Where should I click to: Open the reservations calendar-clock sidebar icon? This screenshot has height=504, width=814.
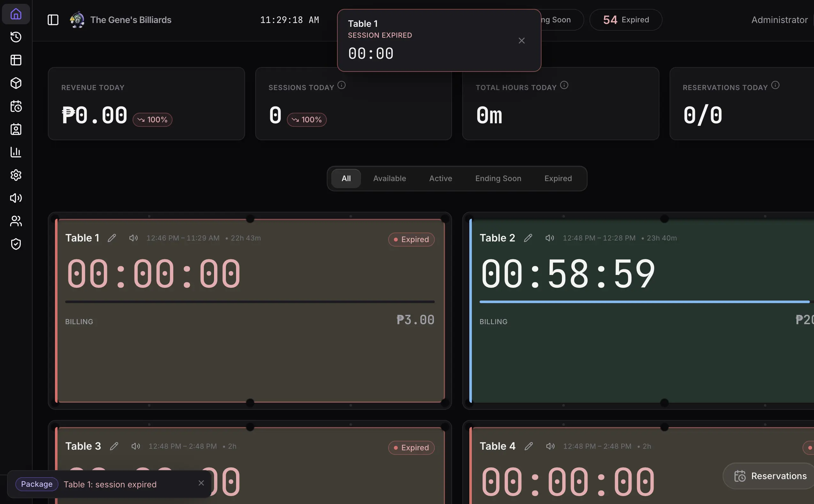pos(16,106)
